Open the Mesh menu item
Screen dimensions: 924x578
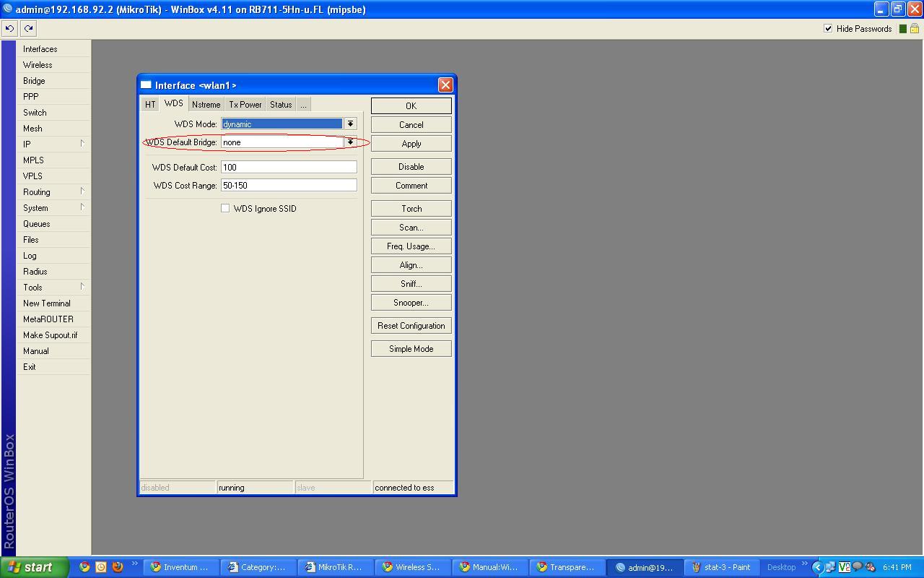53,129
